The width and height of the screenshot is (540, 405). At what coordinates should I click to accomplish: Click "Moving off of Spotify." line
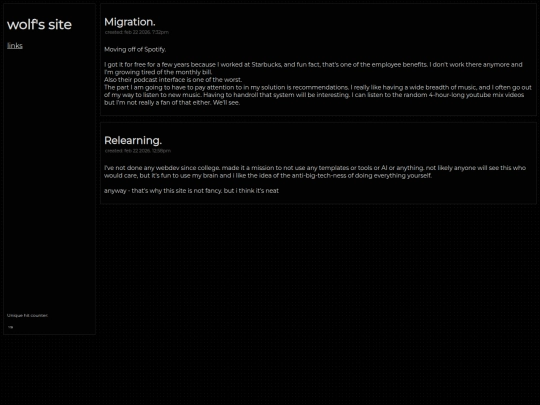pyautogui.click(x=135, y=49)
